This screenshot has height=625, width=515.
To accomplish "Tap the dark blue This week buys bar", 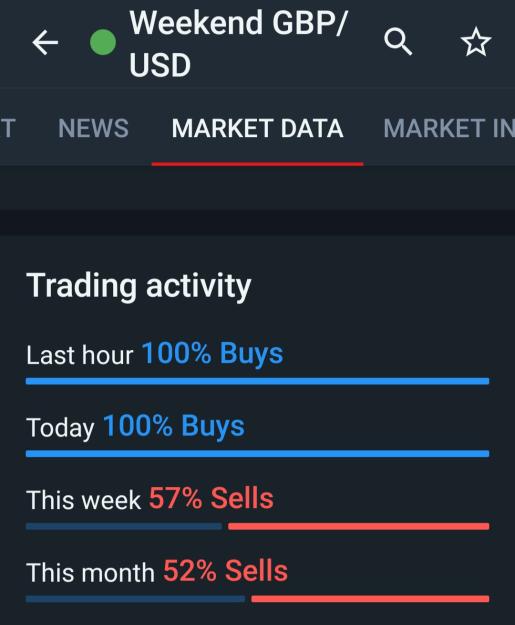I will (124, 526).
